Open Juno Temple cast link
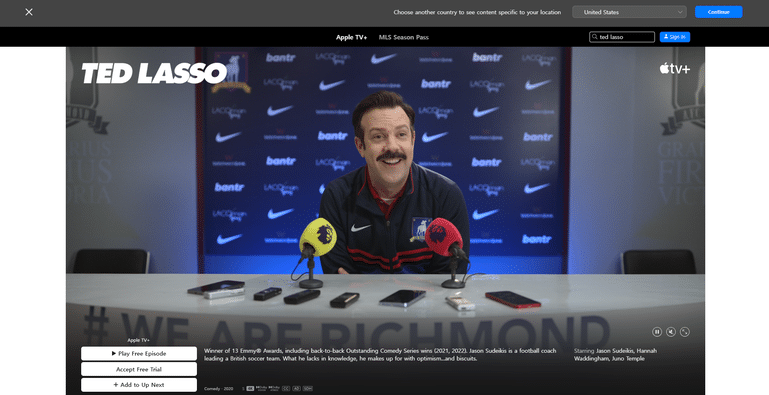The height and width of the screenshot is (395, 769). click(x=628, y=359)
